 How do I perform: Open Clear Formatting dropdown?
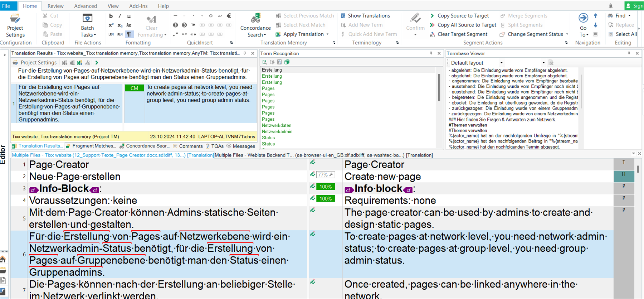pos(151,35)
